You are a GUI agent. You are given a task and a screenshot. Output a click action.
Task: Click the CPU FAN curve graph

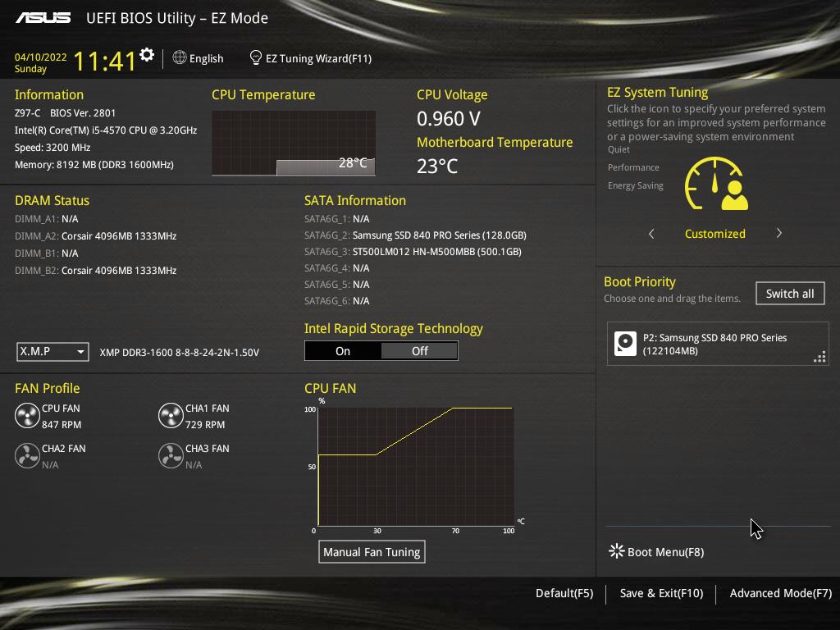pyautogui.click(x=416, y=467)
